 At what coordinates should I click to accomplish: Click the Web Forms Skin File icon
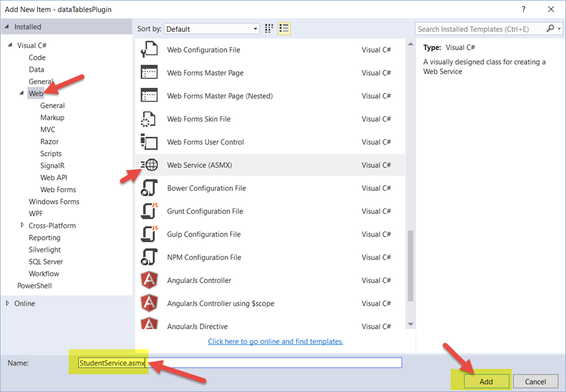(x=148, y=119)
